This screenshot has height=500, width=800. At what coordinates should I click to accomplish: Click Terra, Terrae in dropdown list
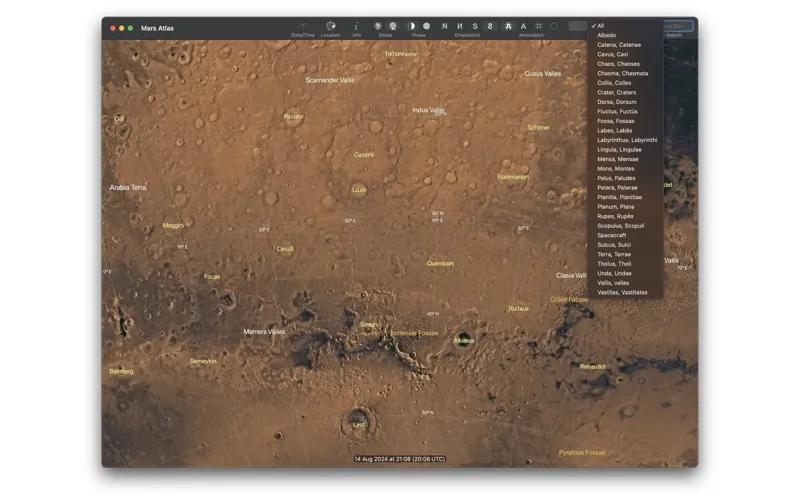pyautogui.click(x=626, y=254)
